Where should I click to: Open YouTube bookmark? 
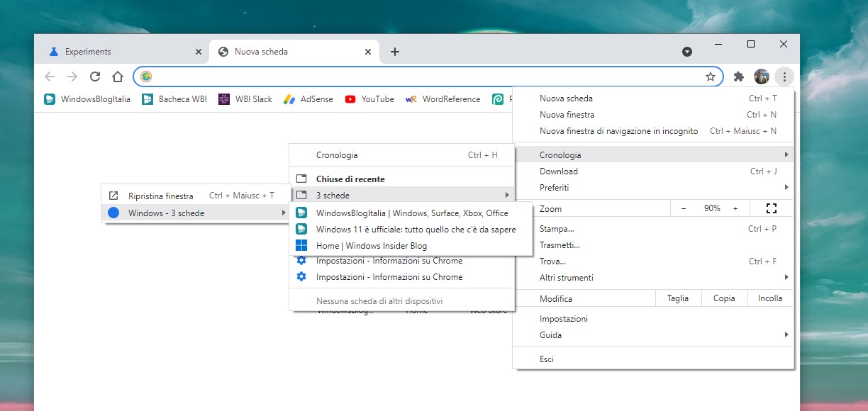pyautogui.click(x=369, y=99)
